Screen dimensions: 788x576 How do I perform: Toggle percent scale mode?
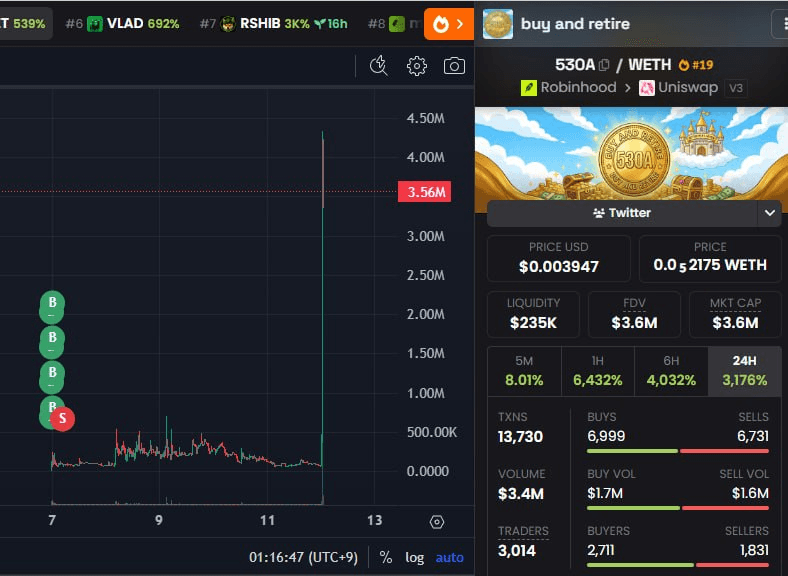pyautogui.click(x=385, y=557)
